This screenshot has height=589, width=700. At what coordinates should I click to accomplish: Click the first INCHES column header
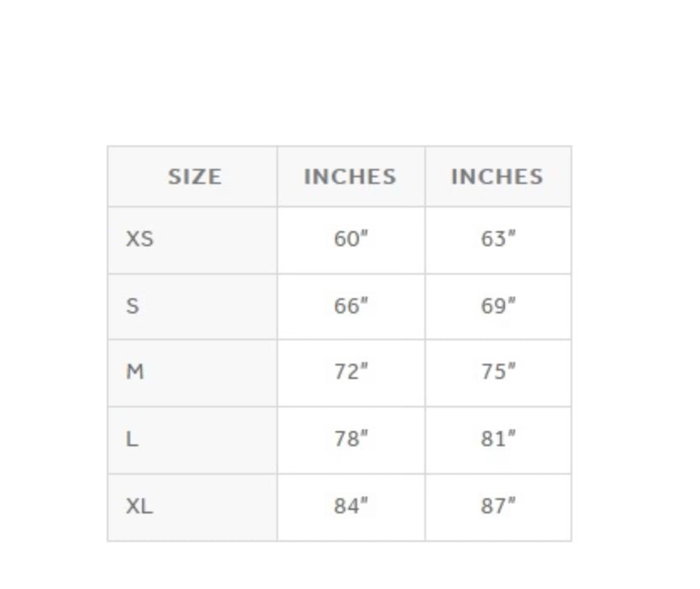point(350,177)
